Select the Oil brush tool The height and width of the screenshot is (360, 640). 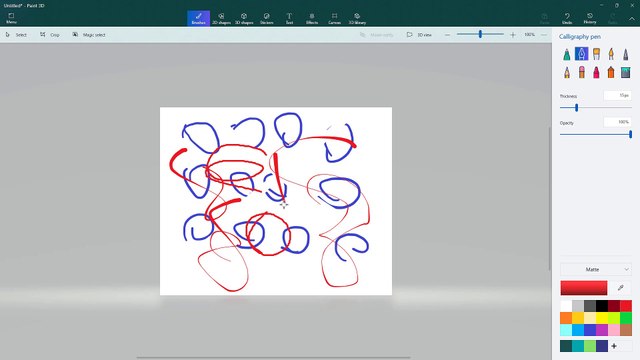pyautogui.click(x=596, y=54)
